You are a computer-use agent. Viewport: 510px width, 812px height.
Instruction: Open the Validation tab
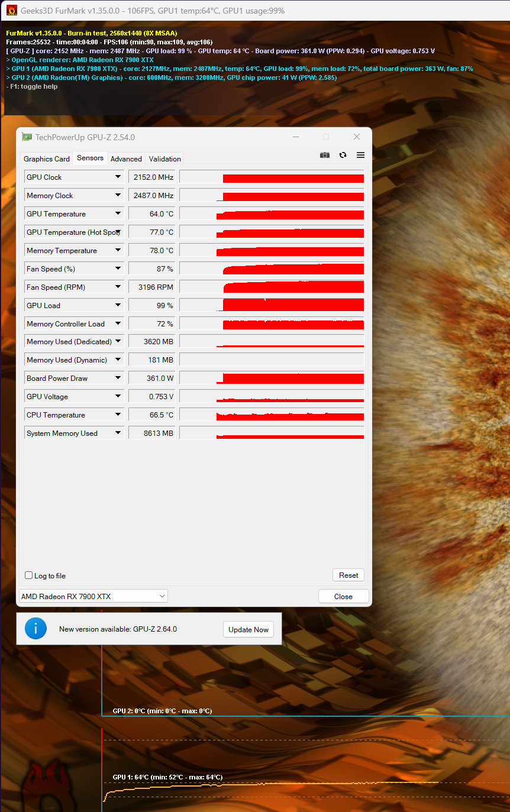pos(164,158)
